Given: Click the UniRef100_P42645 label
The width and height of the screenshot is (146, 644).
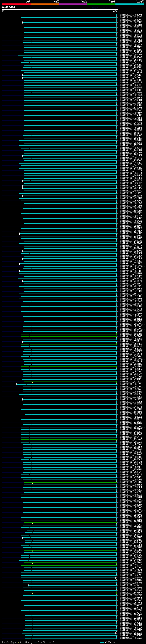Looking at the screenshot, I should (131, 284).
